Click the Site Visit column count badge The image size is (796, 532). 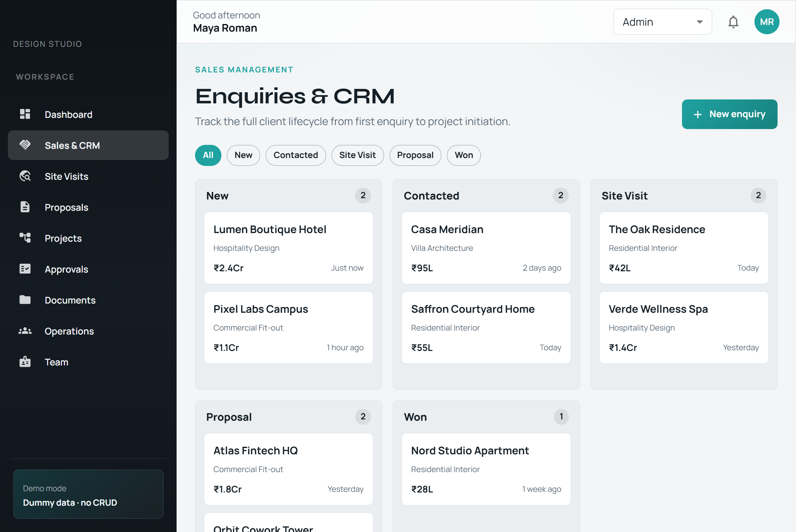(758, 196)
